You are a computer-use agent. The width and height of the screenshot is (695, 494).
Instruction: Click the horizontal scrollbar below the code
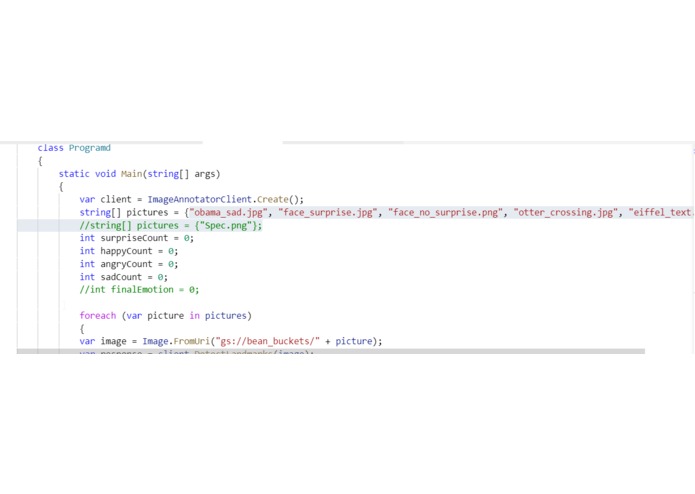click(331, 351)
